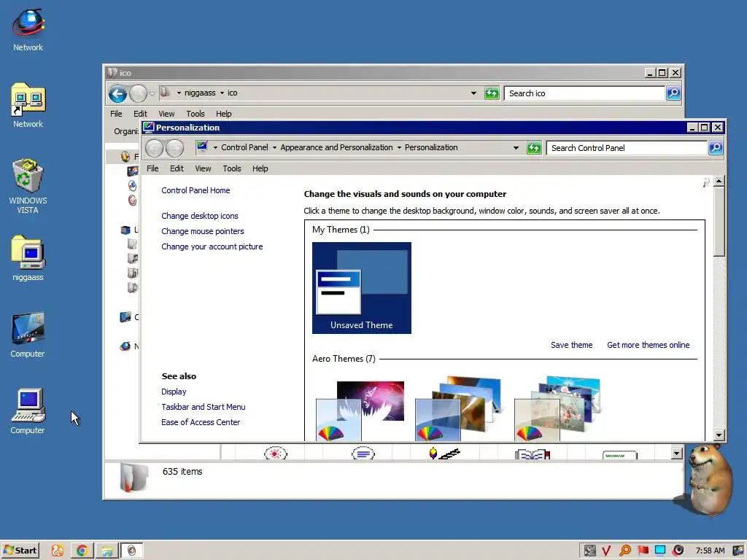Go back in the ico window
747x560 pixels.
[x=117, y=94]
